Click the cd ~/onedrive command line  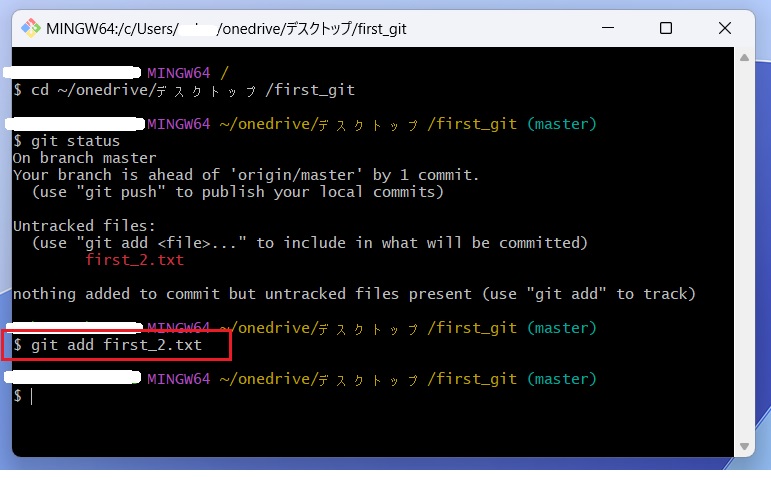click(x=183, y=90)
